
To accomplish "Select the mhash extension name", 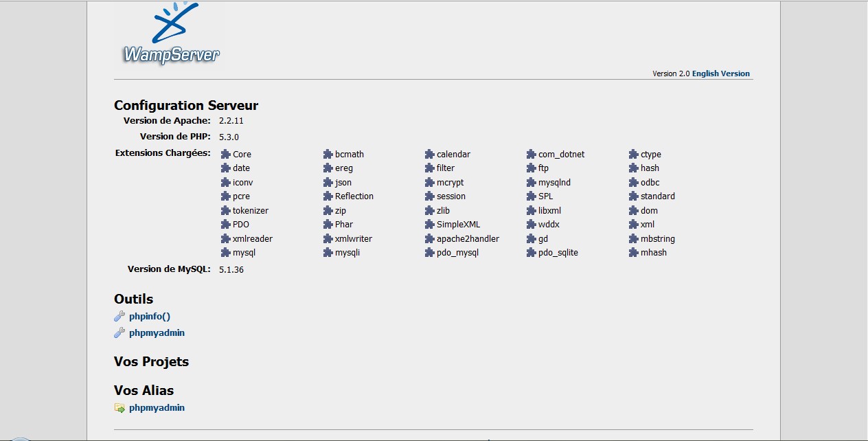I will 654,253.
